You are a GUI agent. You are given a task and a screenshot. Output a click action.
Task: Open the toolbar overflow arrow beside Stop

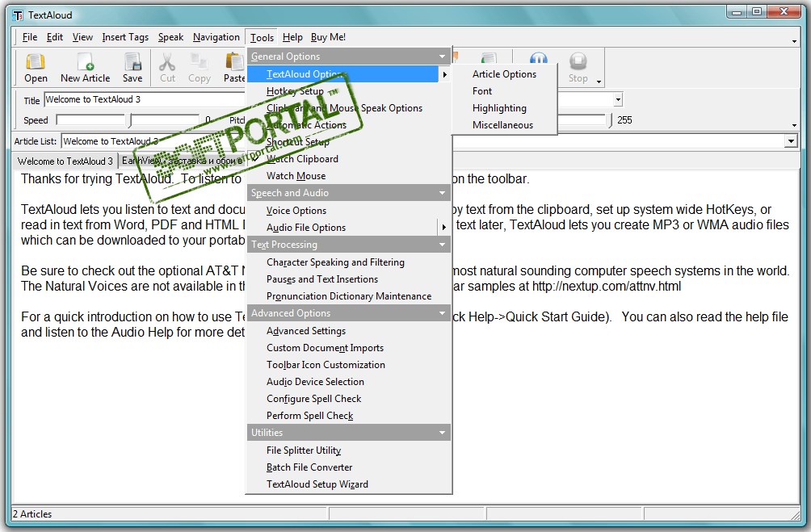pos(599,82)
